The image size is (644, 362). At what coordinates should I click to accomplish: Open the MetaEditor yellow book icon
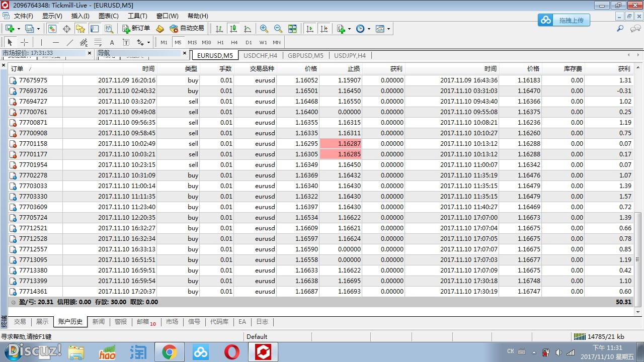(x=160, y=29)
